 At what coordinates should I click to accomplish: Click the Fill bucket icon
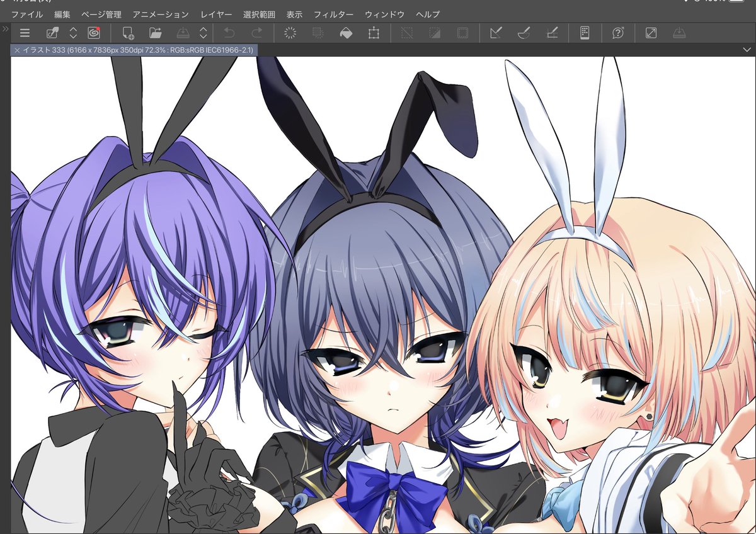click(x=346, y=33)
